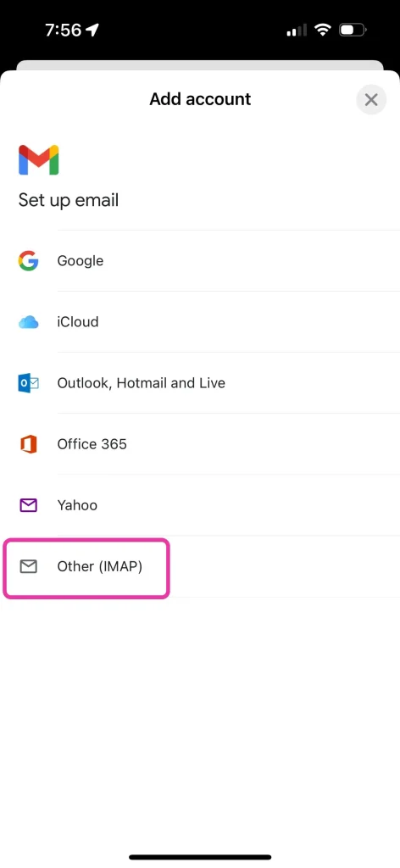This screenshot has height=868, width=400.
Task: Select Other (IMAP) option
Action: click(200, 566)
